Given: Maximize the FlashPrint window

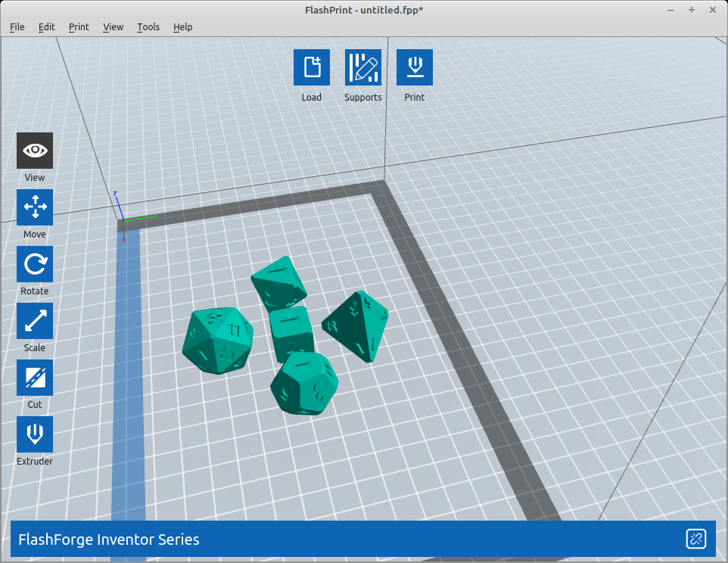Looking at the screenshot, I should pos(692,9).
